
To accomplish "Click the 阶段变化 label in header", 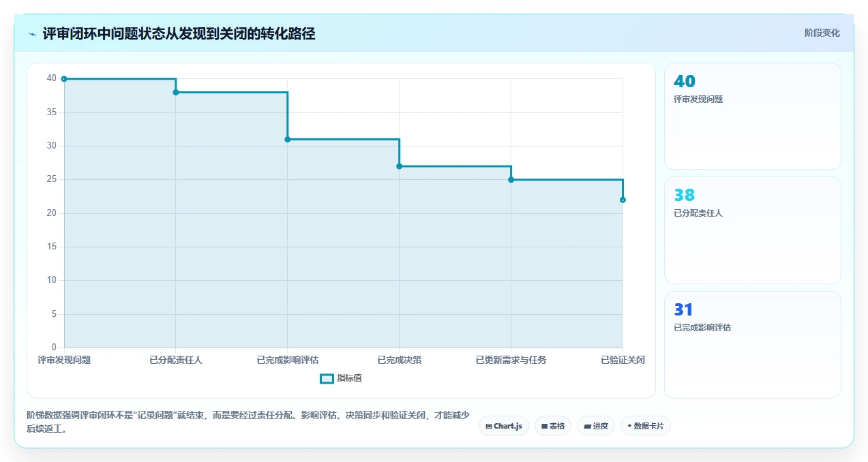I will tap(822, 33).
